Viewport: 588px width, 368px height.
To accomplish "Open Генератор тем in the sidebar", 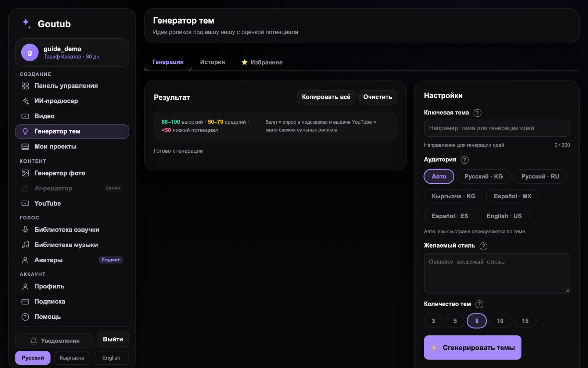I will click(72, 131).
